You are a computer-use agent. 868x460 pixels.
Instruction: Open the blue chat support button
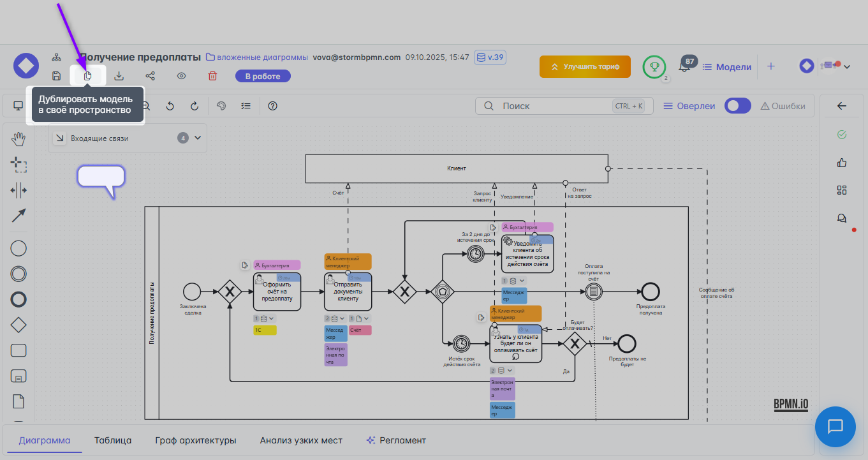[835, 426]
